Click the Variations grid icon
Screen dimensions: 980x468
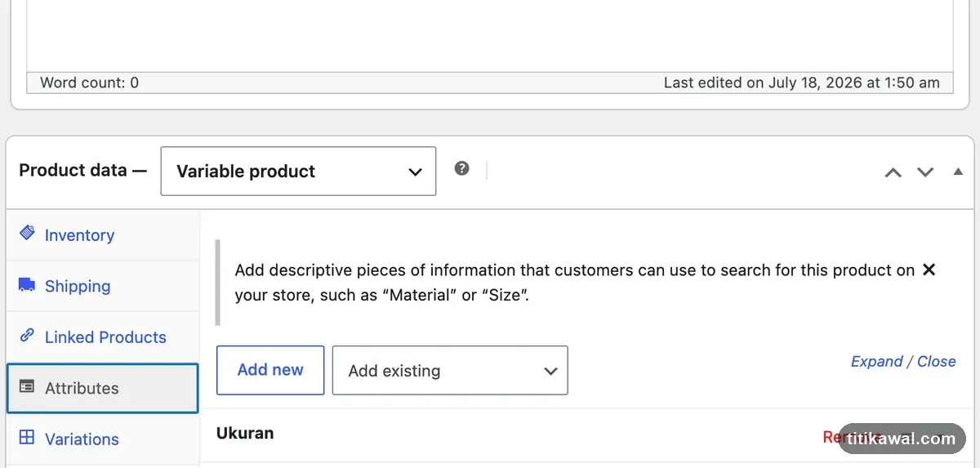pos(27,438)
